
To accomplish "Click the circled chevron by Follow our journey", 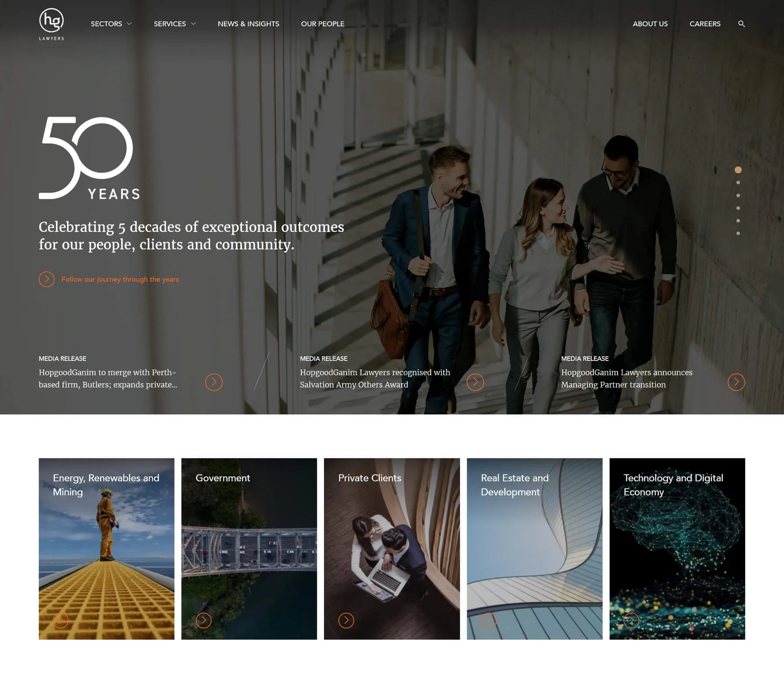I will pyautogui.click(x=47, y=279).
